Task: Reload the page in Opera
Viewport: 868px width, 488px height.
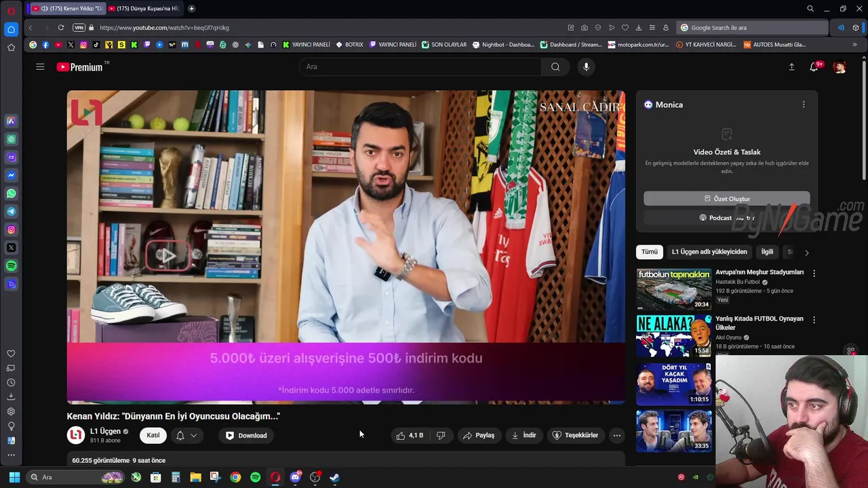Action: coord(61,28)
